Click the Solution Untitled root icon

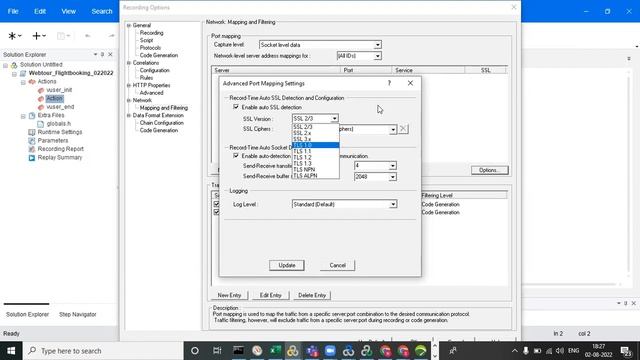coord(14,65)
